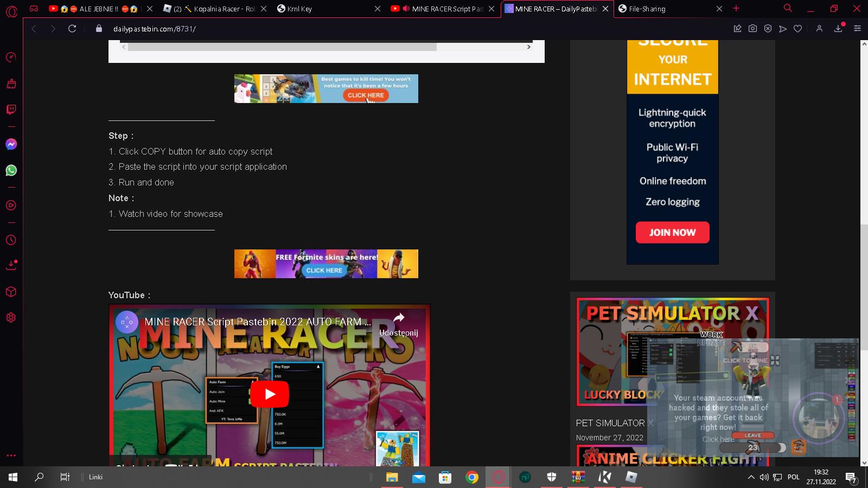868x488 pixels.
Task: Reload the current page
Action: tap(72, 29)
